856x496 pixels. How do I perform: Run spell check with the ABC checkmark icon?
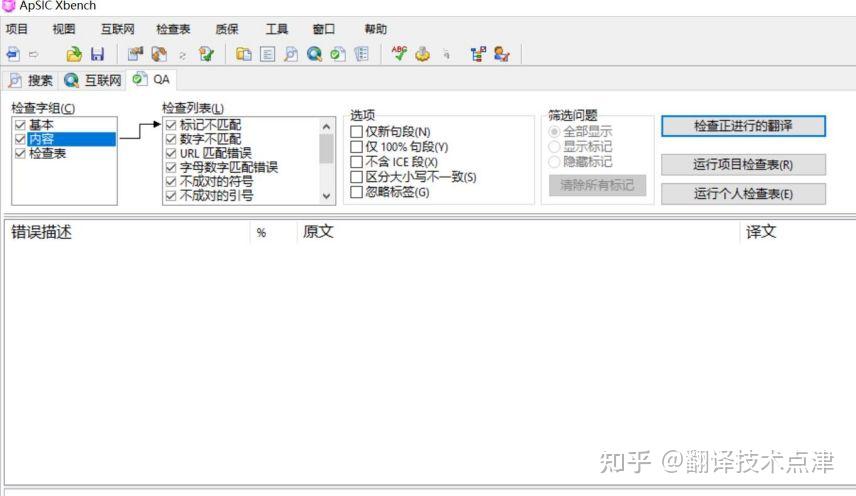pos(399,53)
